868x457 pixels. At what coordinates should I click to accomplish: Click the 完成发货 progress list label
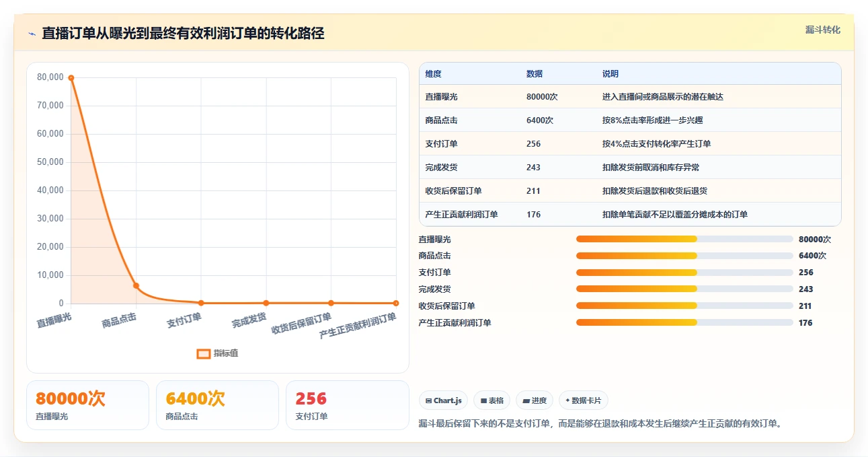pyautogui.click(x=434, y=289)
